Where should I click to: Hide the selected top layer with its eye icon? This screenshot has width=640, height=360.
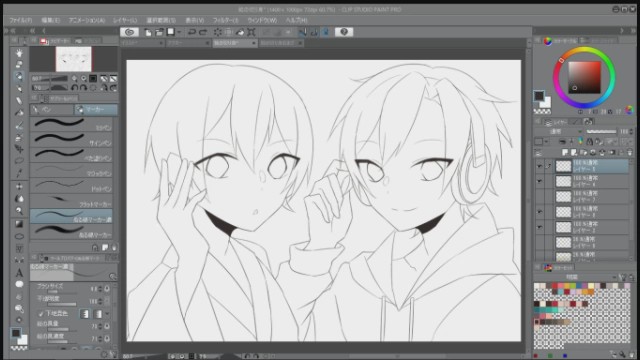pos(540,166)
